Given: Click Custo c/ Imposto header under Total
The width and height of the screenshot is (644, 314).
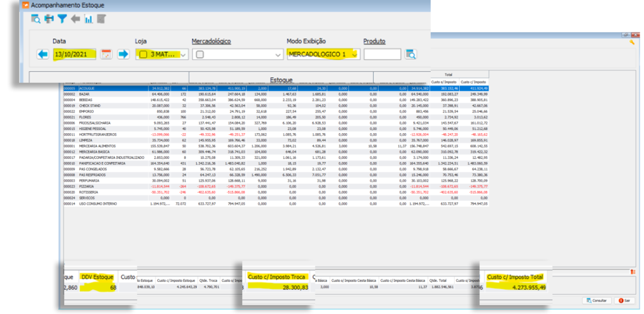Looking at the screenshot, I should coord(474,82).
